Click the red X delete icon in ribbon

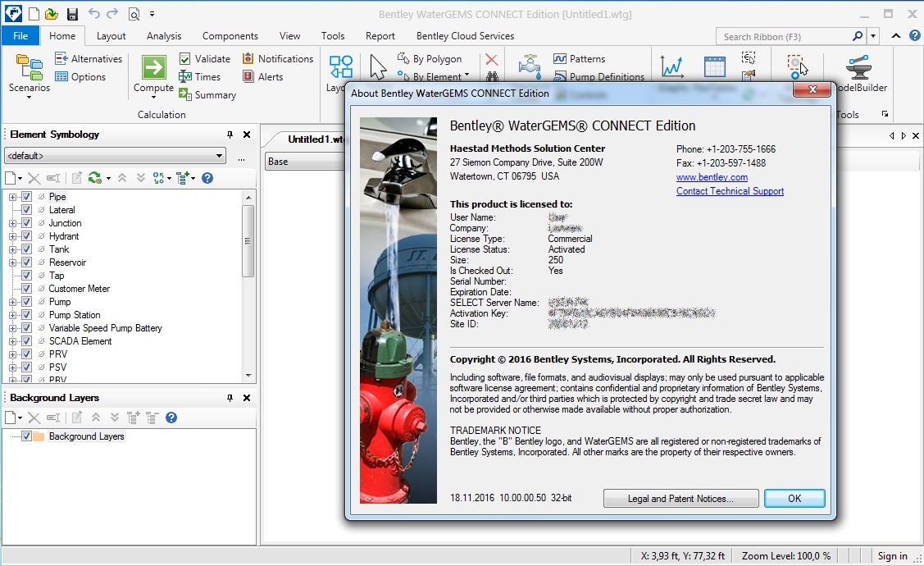click(x=491, y=59)
